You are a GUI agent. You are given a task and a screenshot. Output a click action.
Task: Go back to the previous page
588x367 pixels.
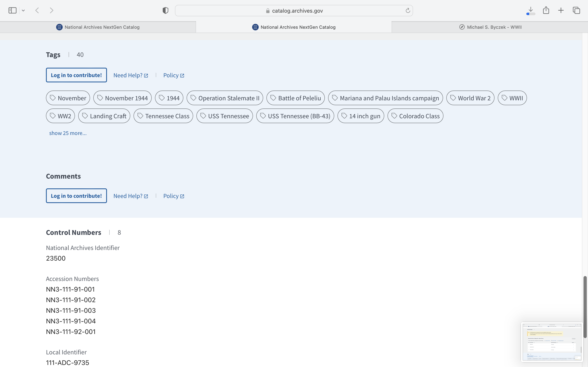tap(37, 10)
